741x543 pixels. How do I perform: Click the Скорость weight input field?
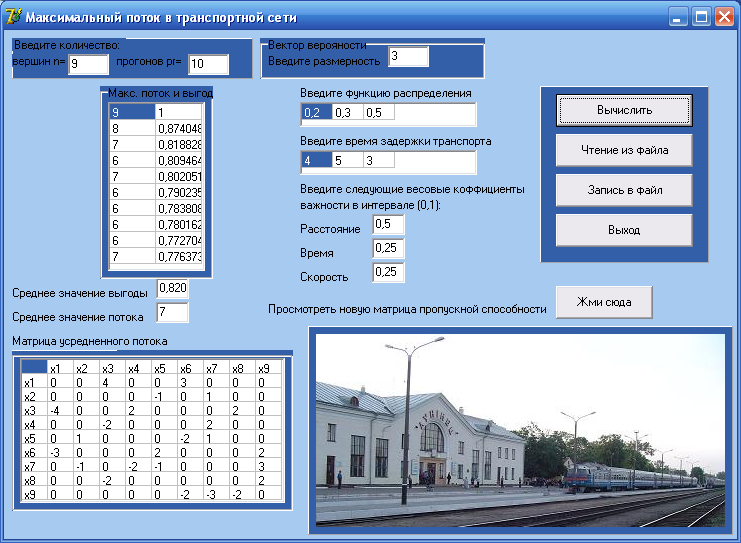click(x=388, y=271)
